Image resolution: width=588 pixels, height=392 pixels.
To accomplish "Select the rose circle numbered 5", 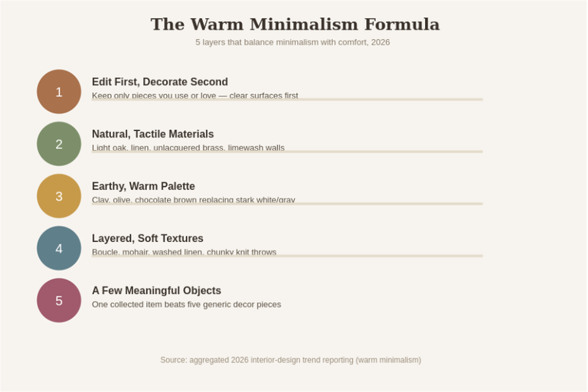I will click(59, 300).
